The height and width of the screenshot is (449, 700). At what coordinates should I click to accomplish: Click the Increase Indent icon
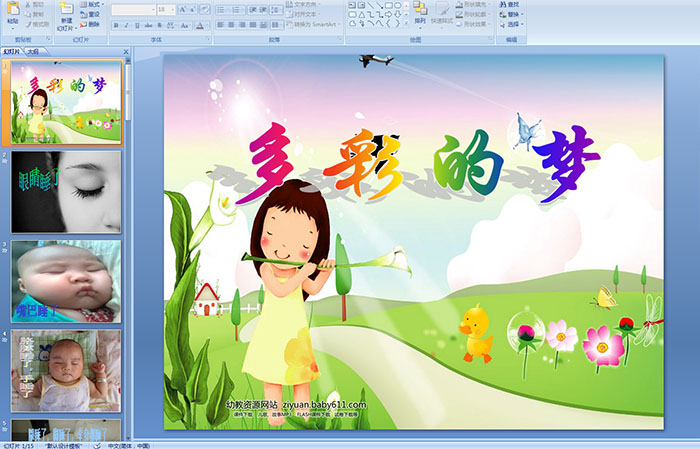263,9
